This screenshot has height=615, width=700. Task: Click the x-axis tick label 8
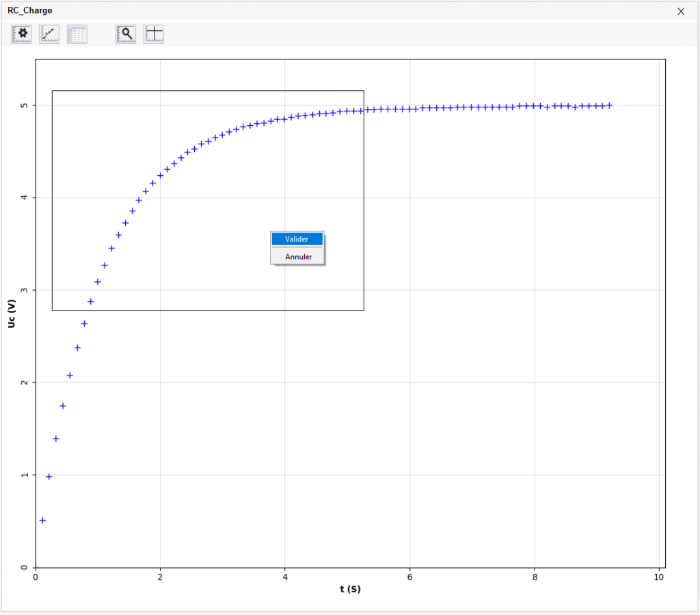(534, 577)
